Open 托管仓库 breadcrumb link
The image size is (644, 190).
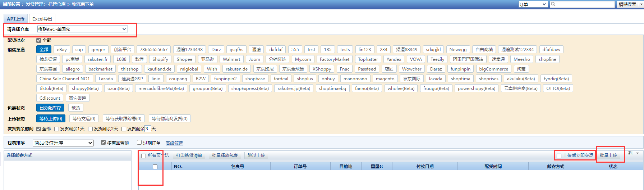point(57,4)
